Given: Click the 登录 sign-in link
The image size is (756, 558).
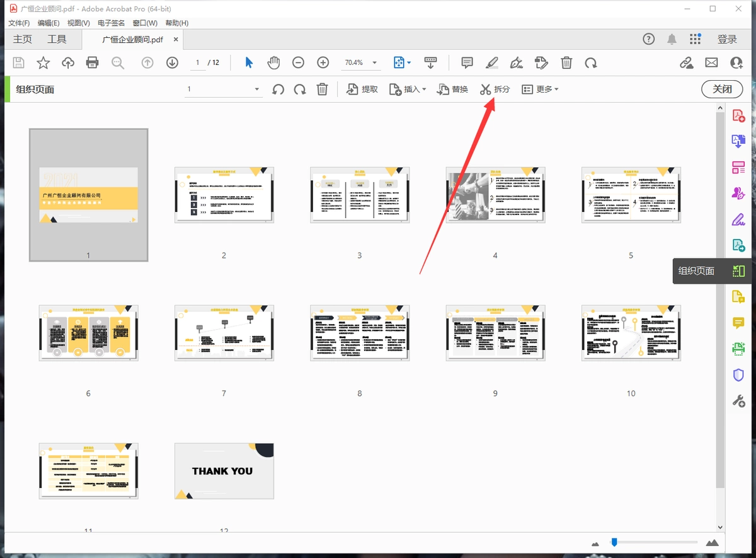Looking at the screenshot, I should [727, 39].
